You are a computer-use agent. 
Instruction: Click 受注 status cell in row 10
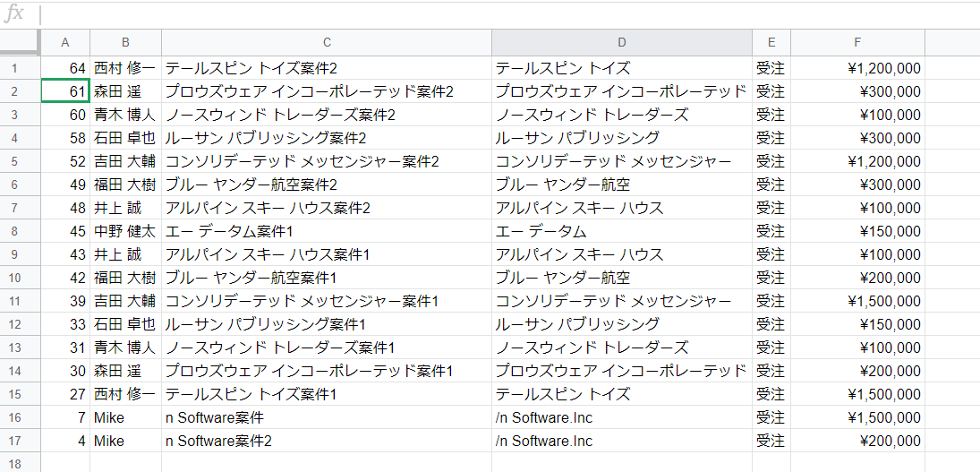[771, 278]
